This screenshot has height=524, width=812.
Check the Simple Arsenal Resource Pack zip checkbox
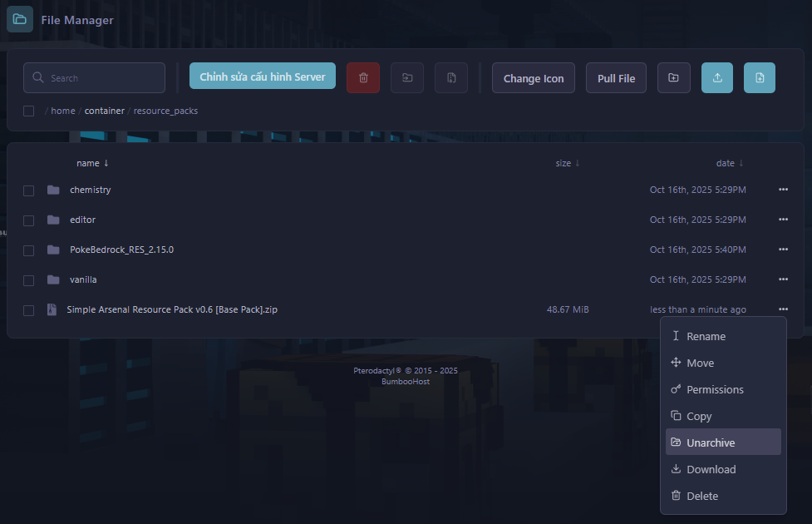28,310
